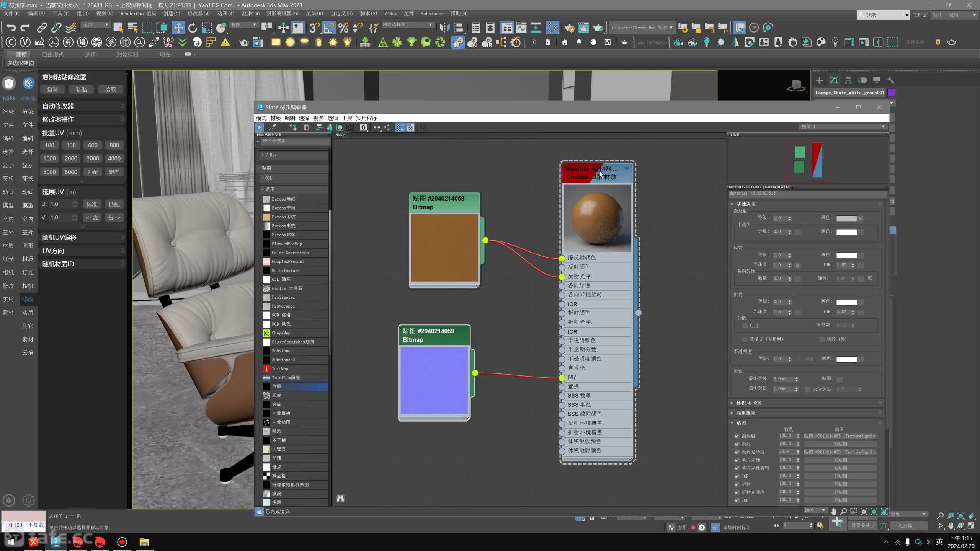The height and width of the screenshot is (551, 980).
Task: Toggle the Angle Snap icon
Action: pos(329,28)
